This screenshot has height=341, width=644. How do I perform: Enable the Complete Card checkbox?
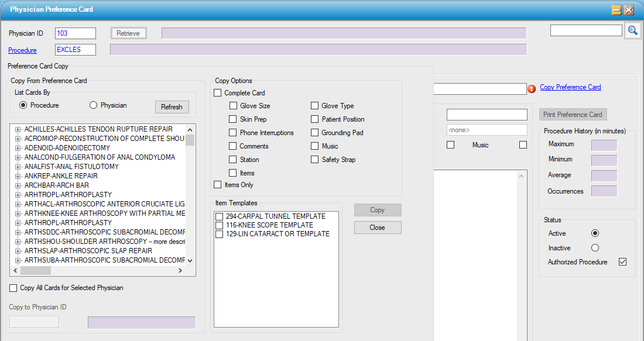pyautogui.click(x=218, y=93)
